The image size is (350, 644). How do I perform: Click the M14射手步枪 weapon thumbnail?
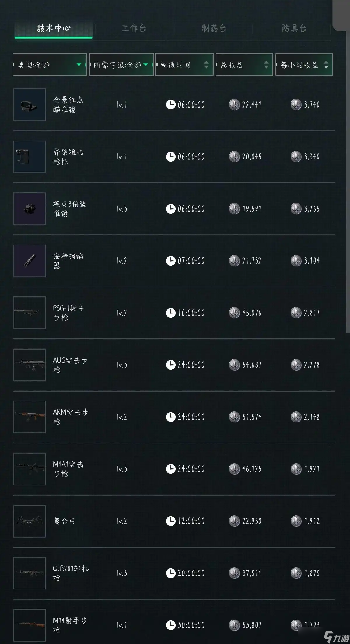(x=30, y=624)
